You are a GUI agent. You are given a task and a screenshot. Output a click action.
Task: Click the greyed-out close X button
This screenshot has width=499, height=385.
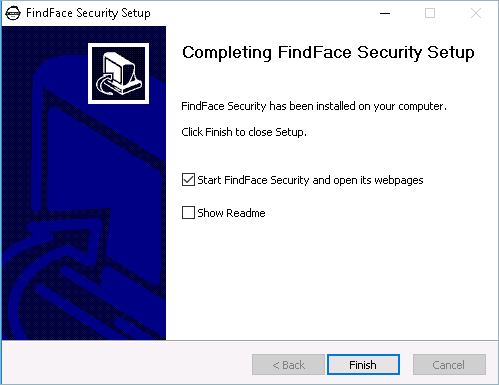[476, 13]
